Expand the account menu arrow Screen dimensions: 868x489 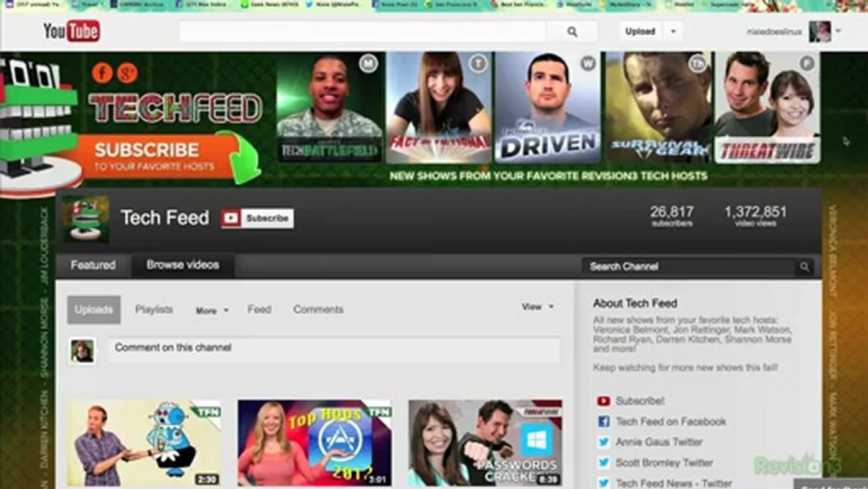tap(838, 31)
